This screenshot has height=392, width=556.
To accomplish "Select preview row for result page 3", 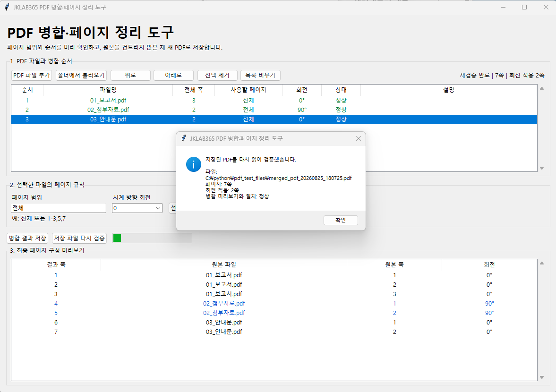I will tap(274, 294).
